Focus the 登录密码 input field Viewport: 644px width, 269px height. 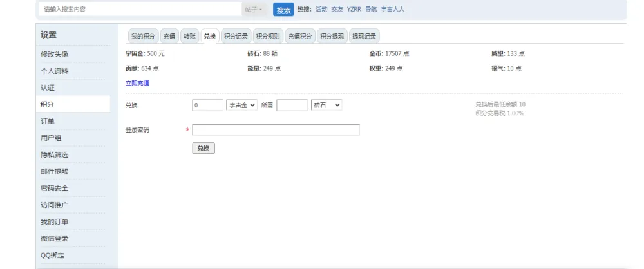click(276, 130)
